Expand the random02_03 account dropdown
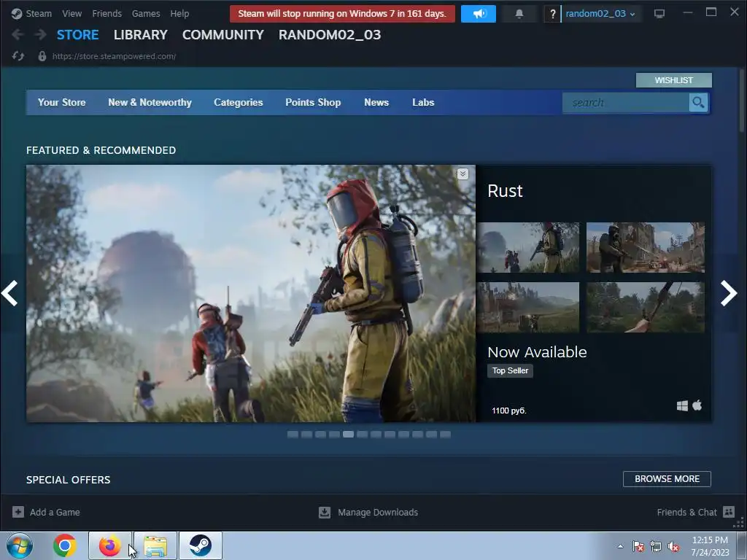The height and width of the screenshot is (560, 747). 600,14
